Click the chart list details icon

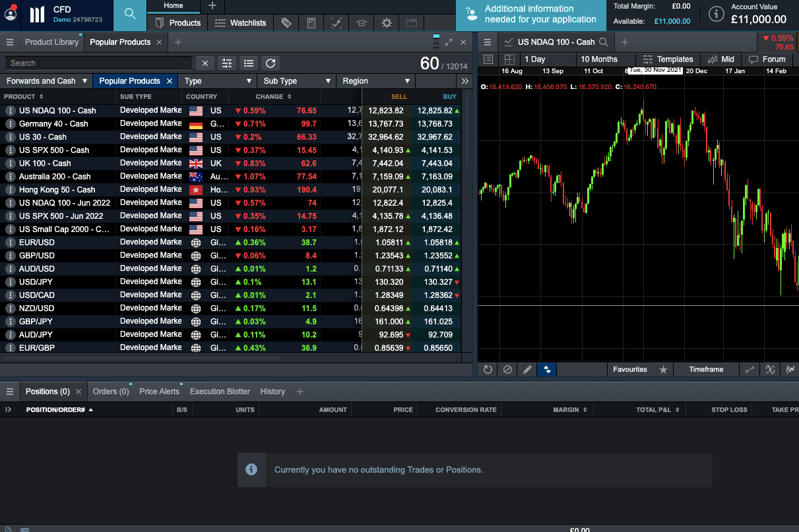tap(488, 59)
